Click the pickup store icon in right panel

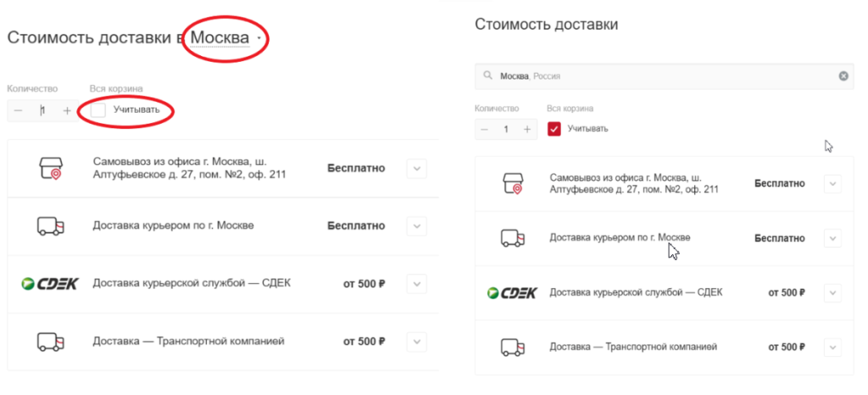[x=510, y=183]
